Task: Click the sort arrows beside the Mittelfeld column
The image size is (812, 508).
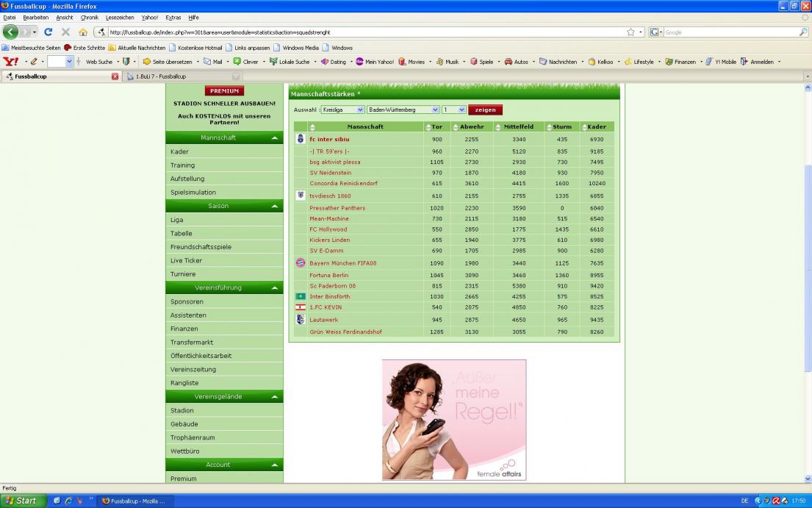Action: pos(497,127)
